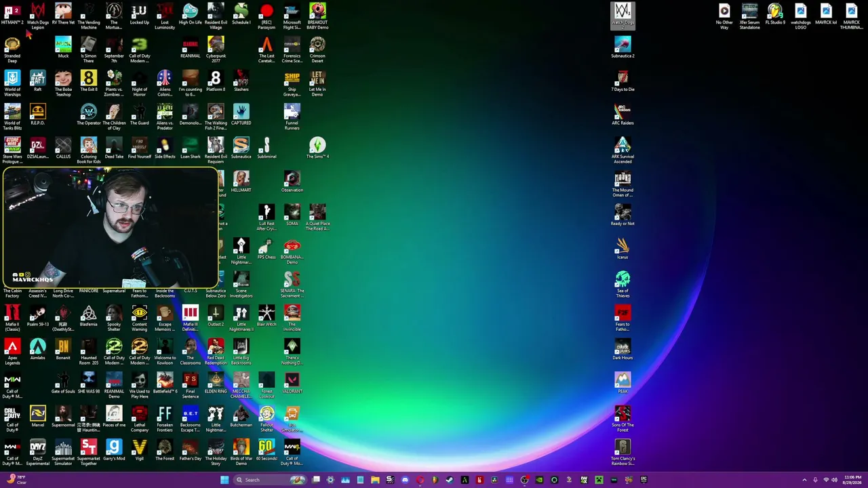Open the taskbar weather widget
The width and height of the screenshot is (868, 488).
tap(16, 480)
